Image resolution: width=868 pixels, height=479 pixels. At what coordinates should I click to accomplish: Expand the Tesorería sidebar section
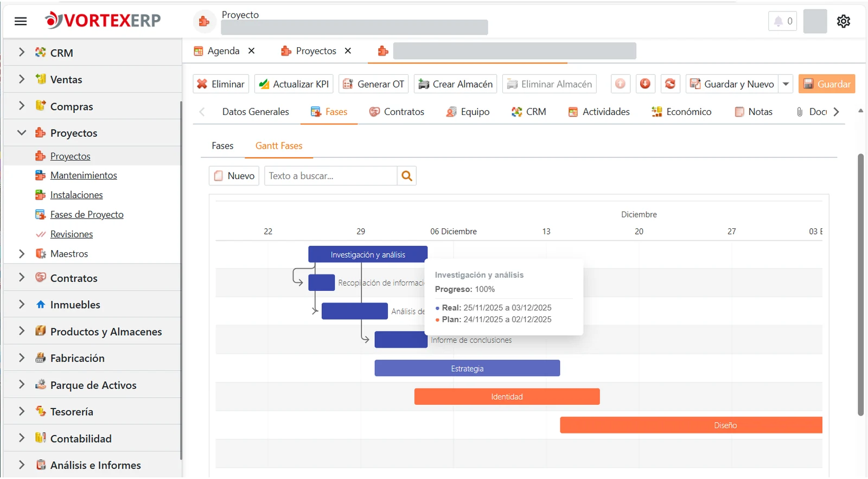(22, 412)
